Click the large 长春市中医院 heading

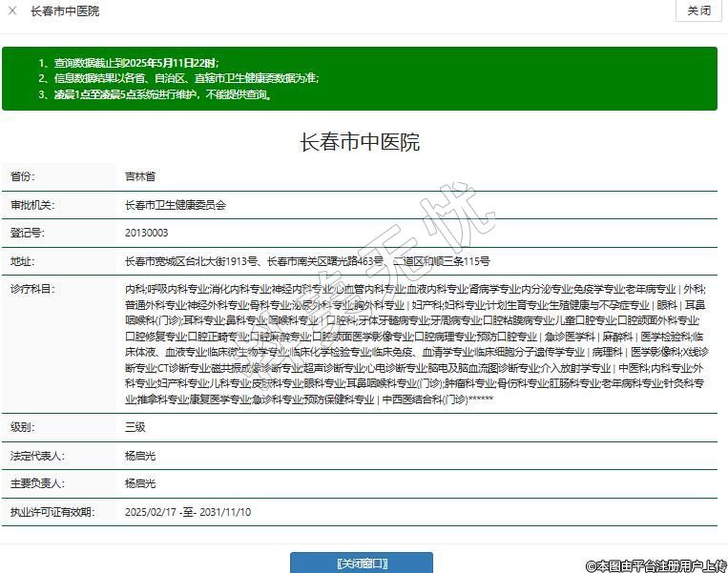pyautogui.click(x=360, y=143)
